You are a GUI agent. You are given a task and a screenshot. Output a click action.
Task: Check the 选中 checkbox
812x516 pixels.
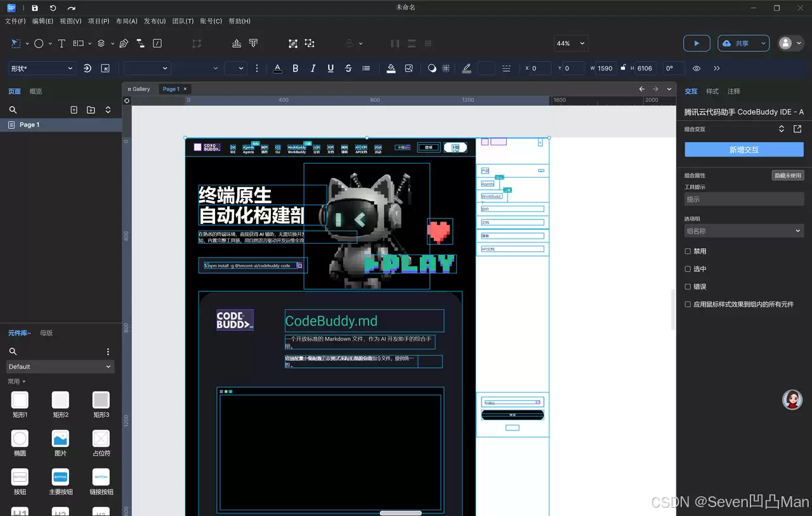click(688, 269)
